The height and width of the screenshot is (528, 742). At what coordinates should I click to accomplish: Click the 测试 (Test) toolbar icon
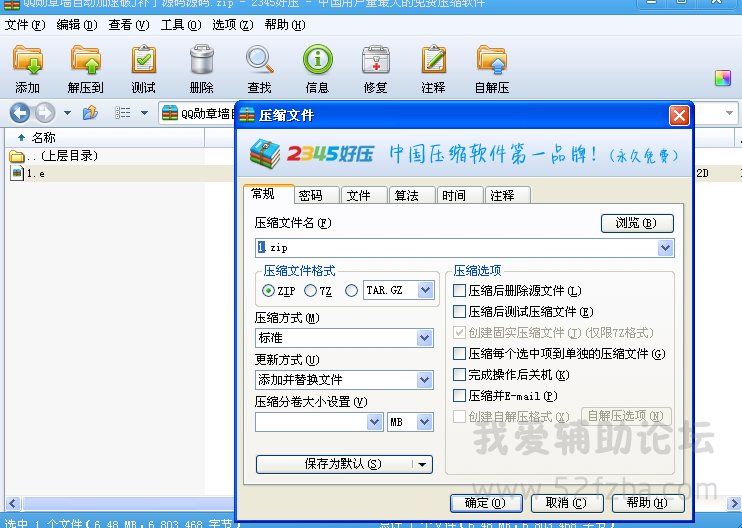143,62
